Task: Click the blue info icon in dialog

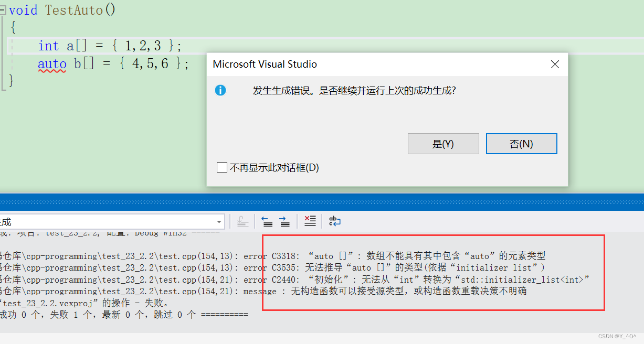Action: (x=220, y=90)
